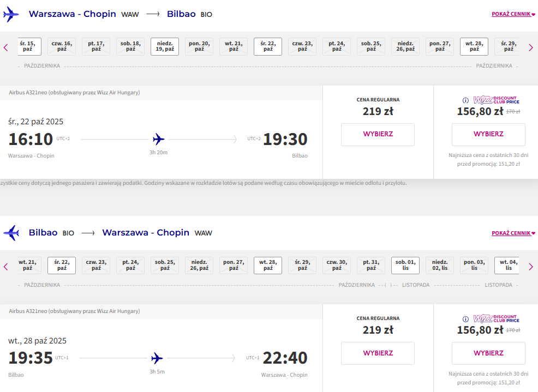Choose outbound Discount Club price Wybierz
The width and height of the screenshot is (538, 392).
488,135
